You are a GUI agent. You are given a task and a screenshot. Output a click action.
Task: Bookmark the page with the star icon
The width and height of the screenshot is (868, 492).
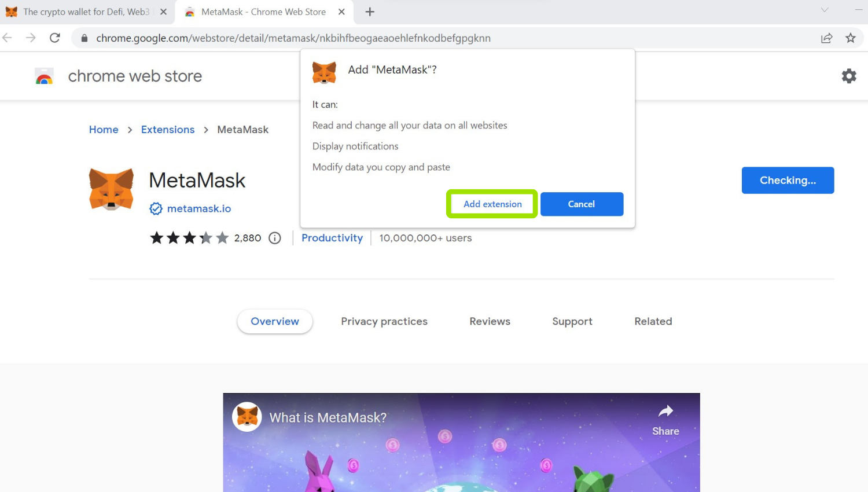tap(851, 38)
